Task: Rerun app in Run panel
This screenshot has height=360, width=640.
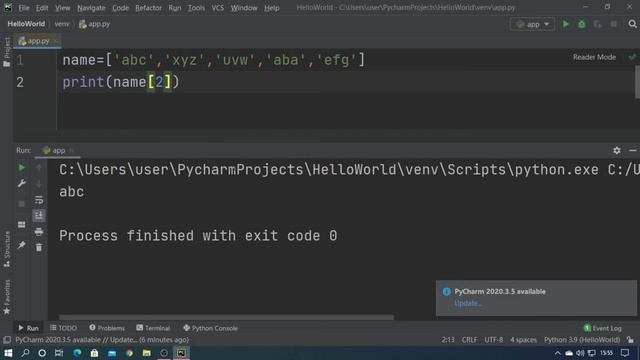Action: [22, 168]
